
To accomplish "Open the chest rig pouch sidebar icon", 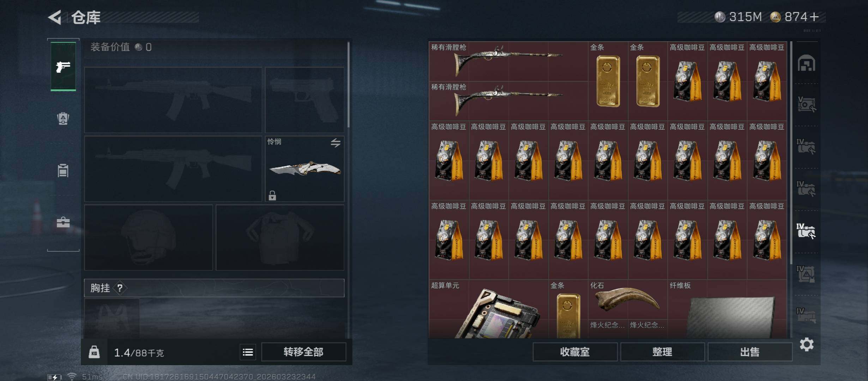I will pos(63,170).
